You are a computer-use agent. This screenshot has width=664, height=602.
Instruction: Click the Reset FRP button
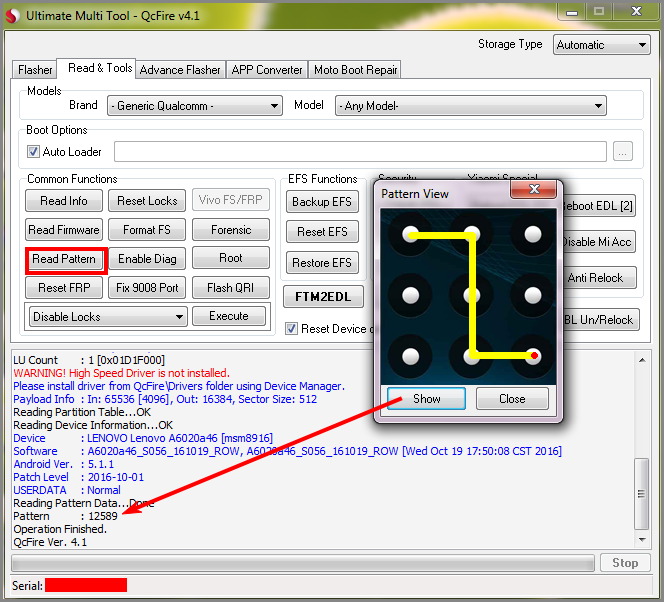point(64,288)
